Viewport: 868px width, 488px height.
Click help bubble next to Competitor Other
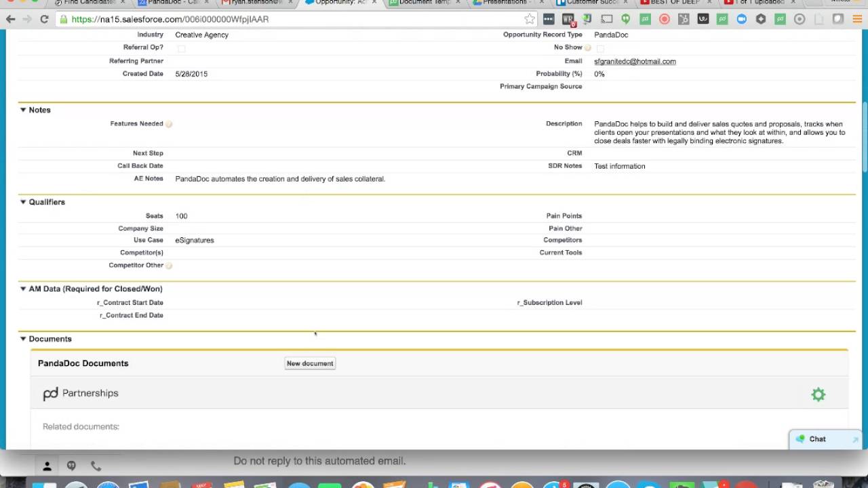click(169, 266)
